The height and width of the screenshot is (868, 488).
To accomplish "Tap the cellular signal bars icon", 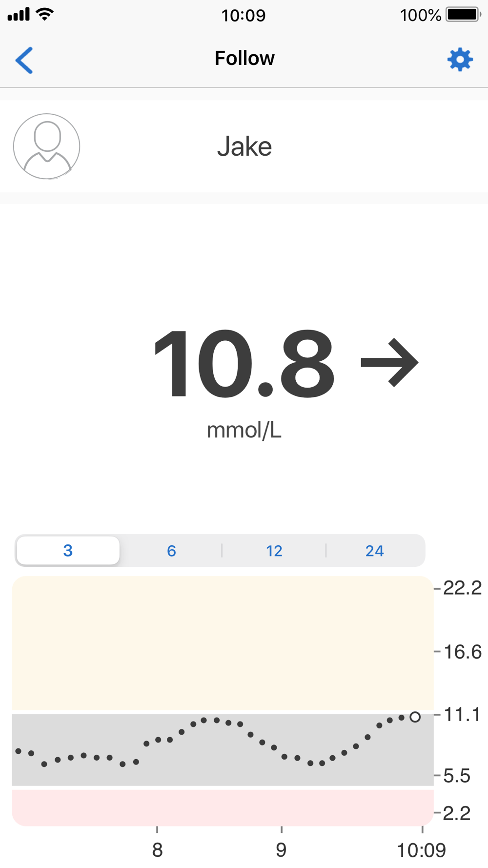I will [x=19, y=14].
